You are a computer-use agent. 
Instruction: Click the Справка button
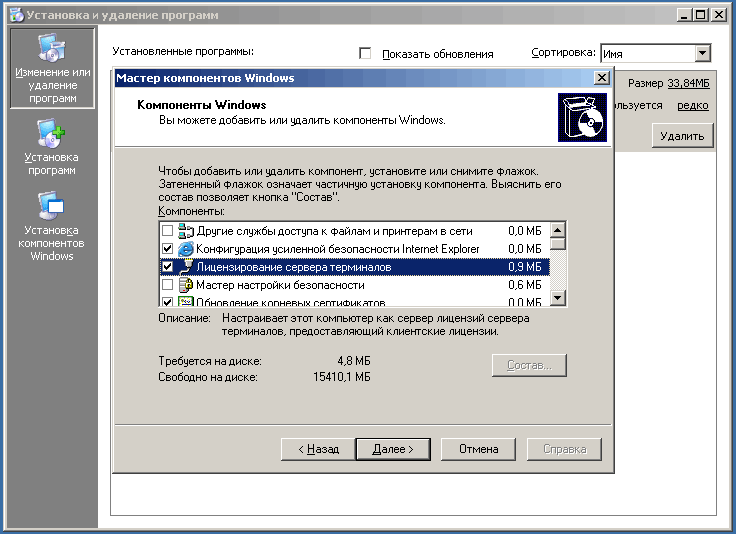564,449
